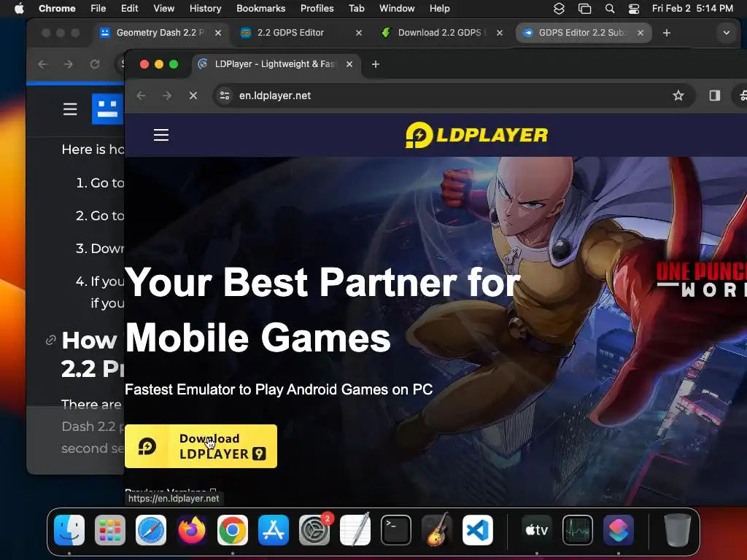Open Control Center in the menu bar
The width and height of the screenshot is (747, 560).
[x=634, y=9]
